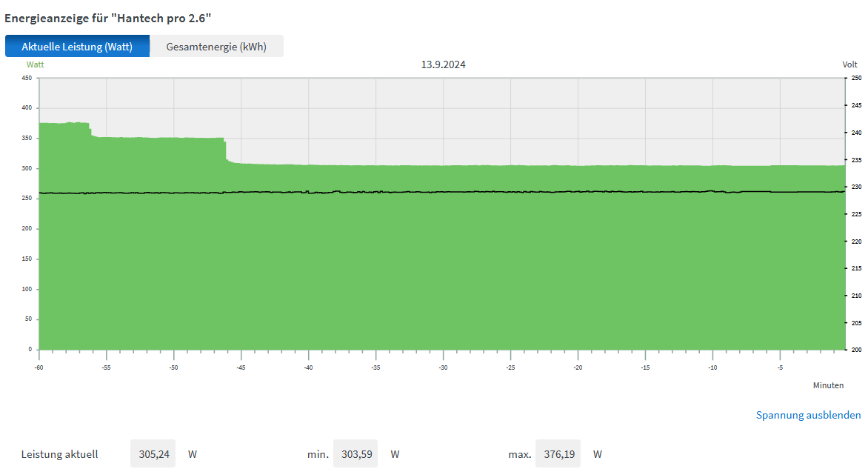Select the maximum power value 376,19

[558, 453]
